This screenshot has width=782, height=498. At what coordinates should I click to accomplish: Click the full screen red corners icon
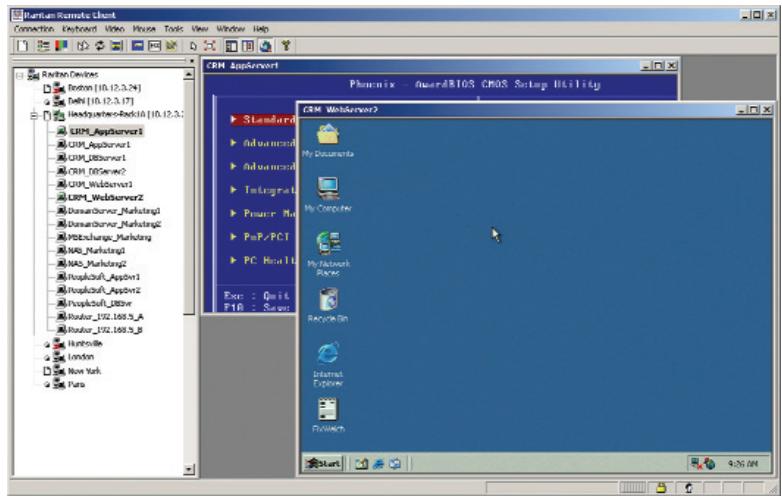(210, 46)
